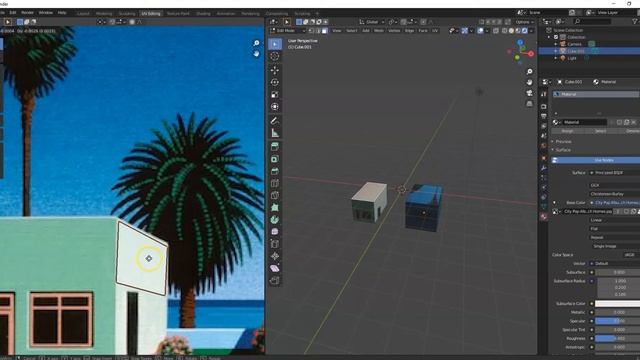Viewport: 640px width, 360px height.
Task: Select the Shrink/Fatten tool
Action: [275, 256]
